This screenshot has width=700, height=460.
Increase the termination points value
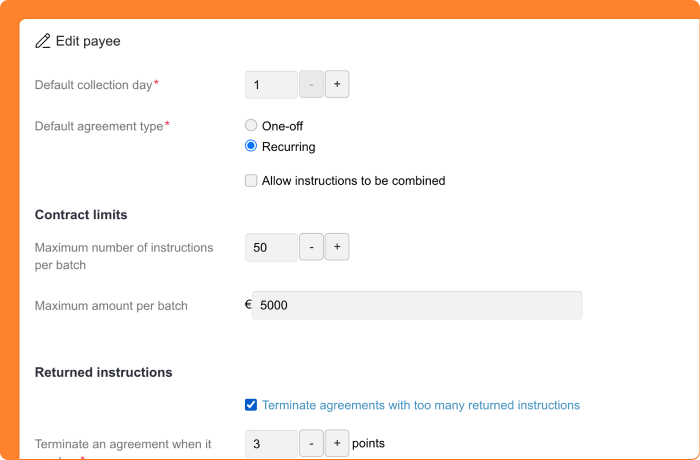[337, 443]
